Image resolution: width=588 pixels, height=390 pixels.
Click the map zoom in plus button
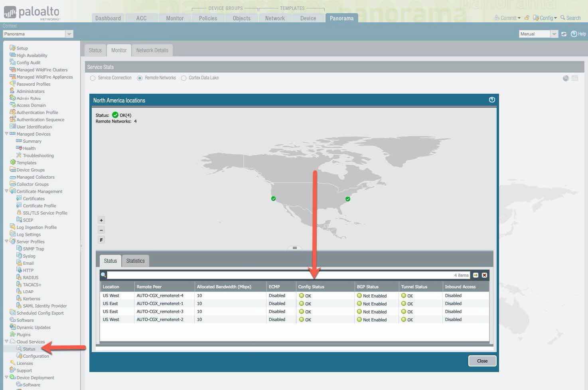click(x=101, y=220)
